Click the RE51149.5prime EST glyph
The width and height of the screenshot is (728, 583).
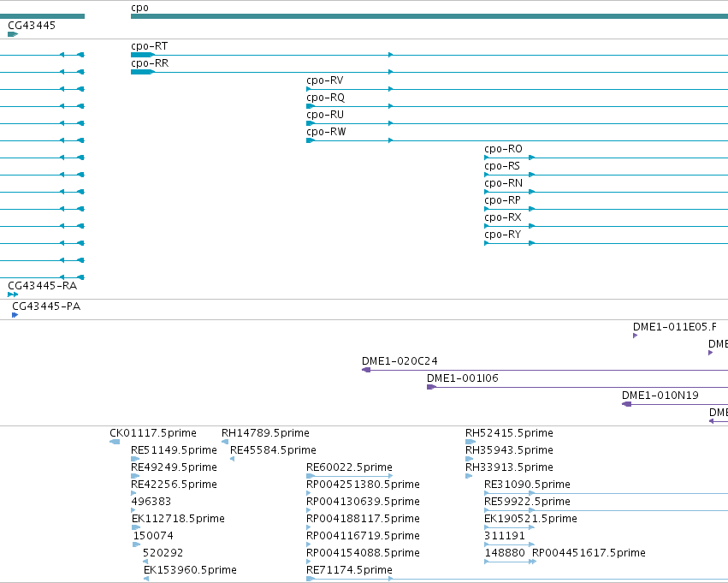click(135, 459)
